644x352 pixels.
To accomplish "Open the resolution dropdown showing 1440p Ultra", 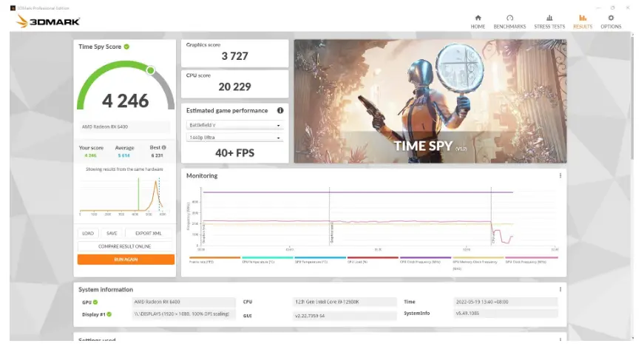I will click(x=234, y=138).
